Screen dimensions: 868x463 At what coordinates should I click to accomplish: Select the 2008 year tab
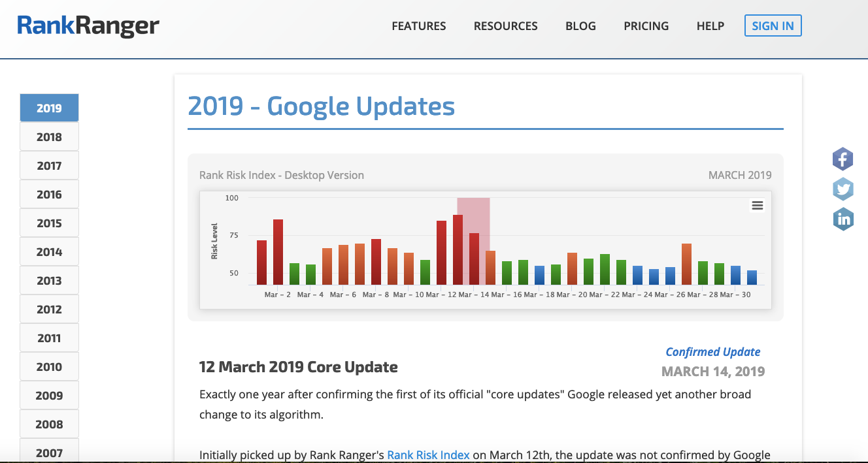click(x=49, y=424)
